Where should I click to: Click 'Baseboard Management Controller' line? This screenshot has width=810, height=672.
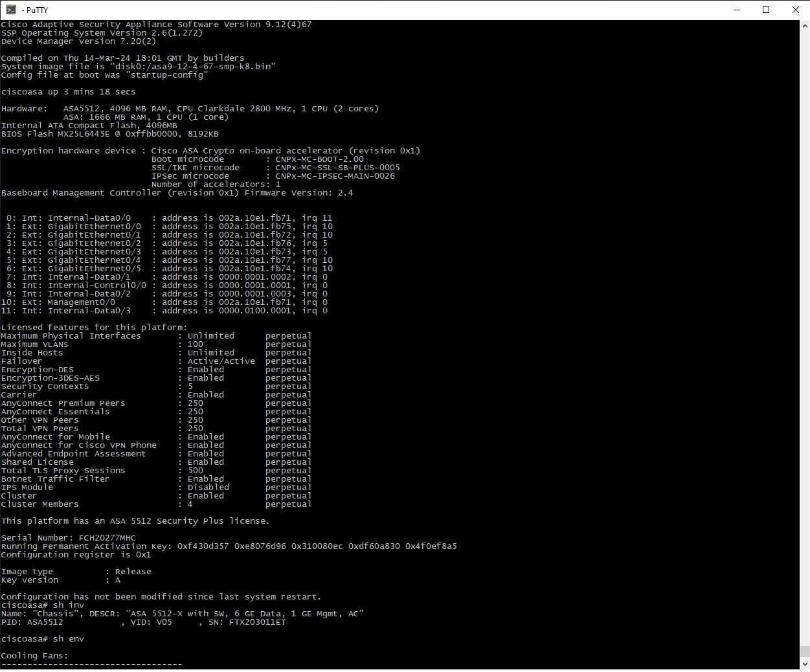coord(177,193)
